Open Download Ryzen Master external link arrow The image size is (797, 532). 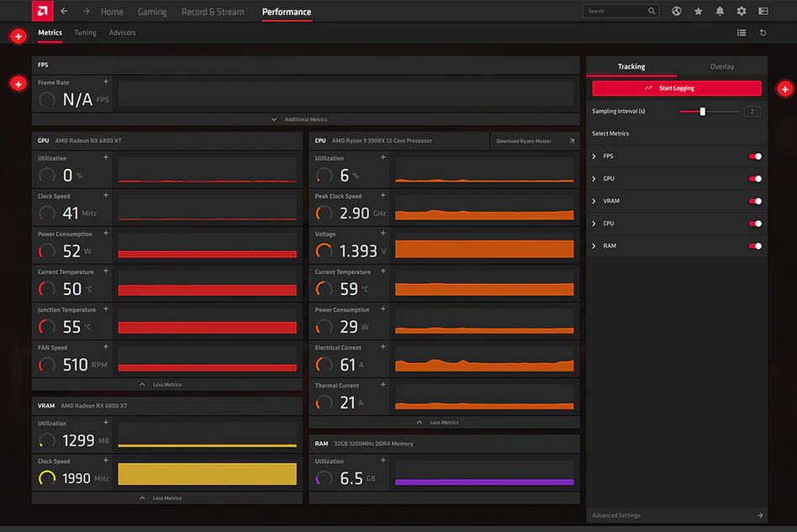click(x=572, y=140)
